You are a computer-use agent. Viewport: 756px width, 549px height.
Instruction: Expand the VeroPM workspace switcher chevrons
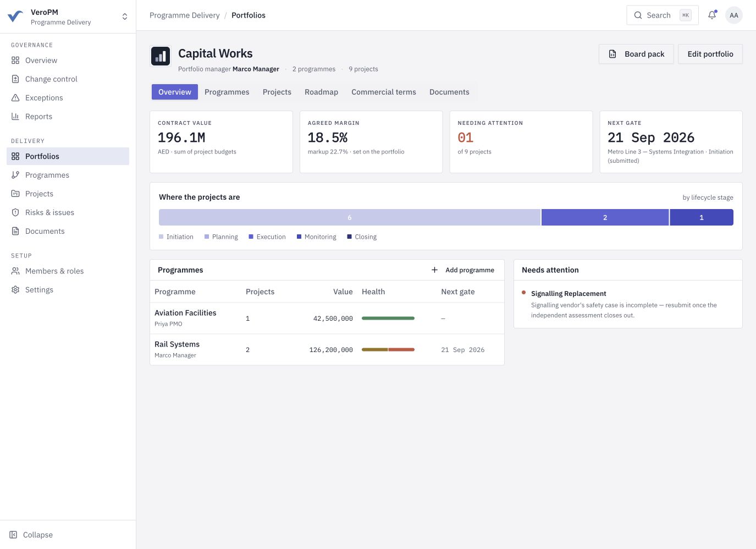coord(125,17)
